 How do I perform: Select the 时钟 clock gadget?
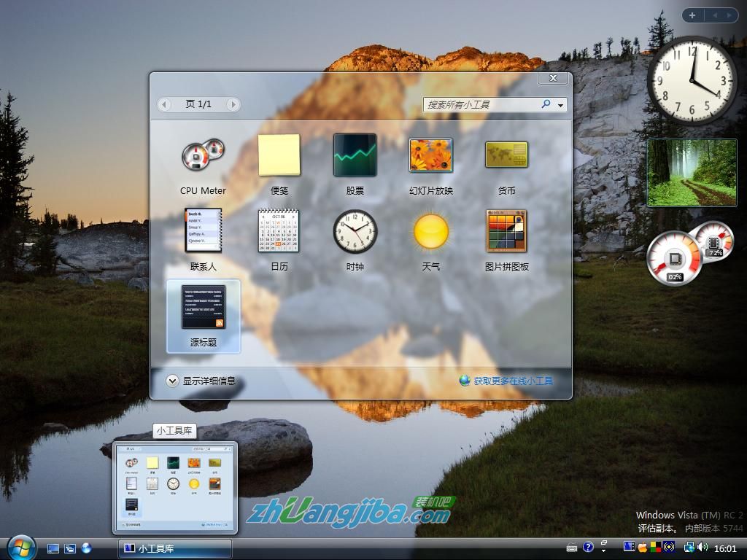coord(355,231)
